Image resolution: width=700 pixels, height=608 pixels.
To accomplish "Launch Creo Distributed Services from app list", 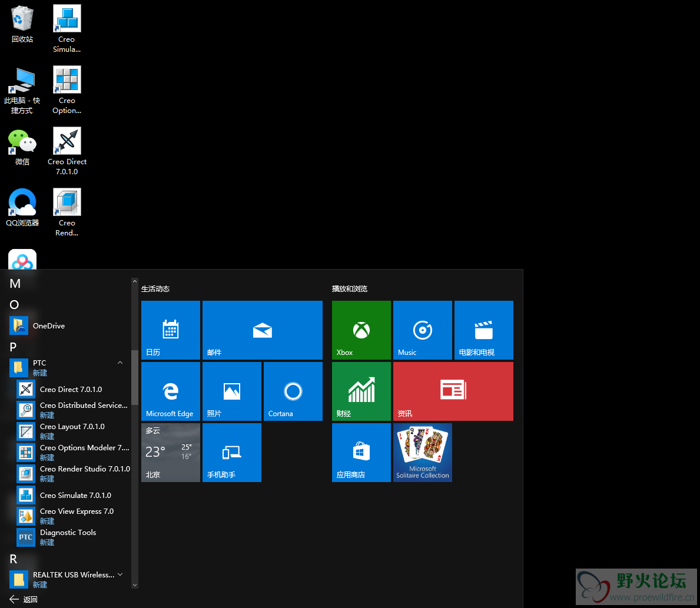I will 73,410.
